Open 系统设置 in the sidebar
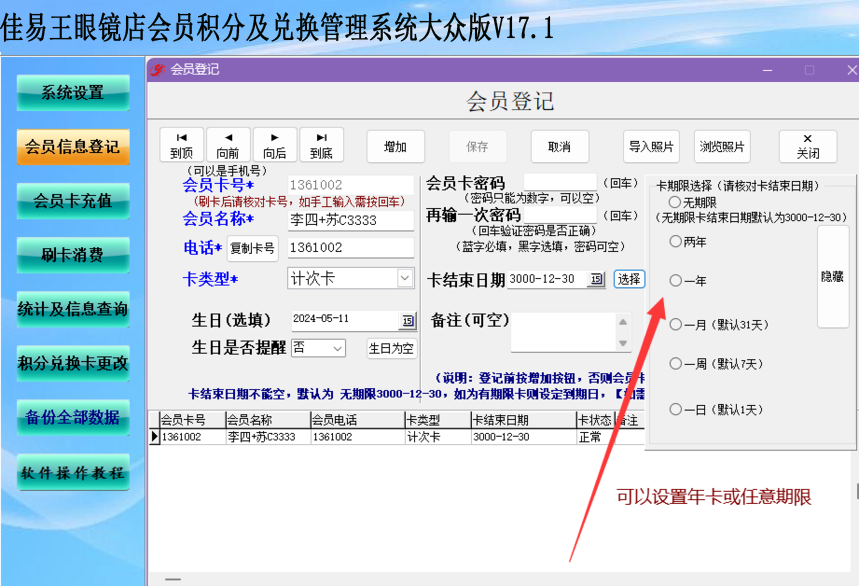 [73, 93]
